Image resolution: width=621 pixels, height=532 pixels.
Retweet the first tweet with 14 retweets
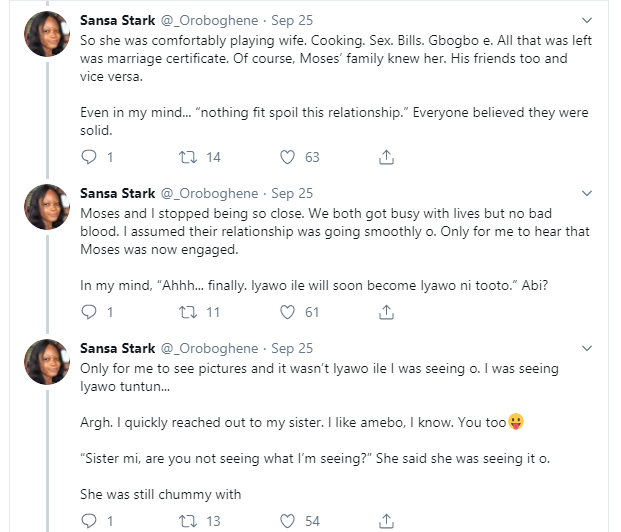click(x=186, y=157)
